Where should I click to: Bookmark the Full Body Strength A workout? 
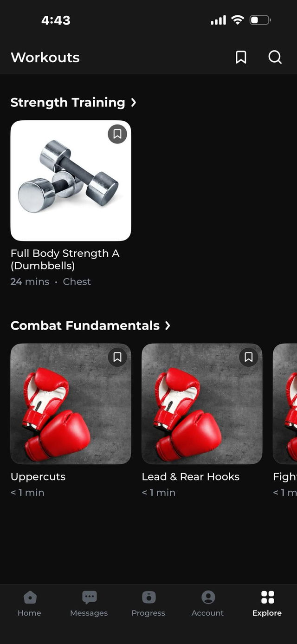pos(117,134)
